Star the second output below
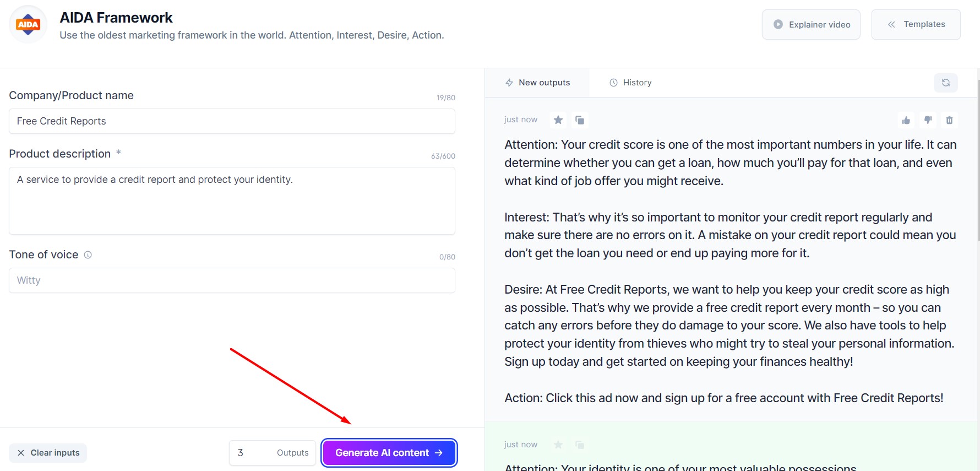Viewport: 980px width, 471px height. point(558,445)
